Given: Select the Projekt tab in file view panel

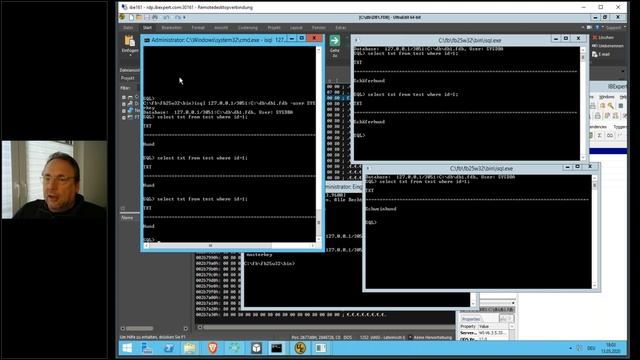Looking at the screenshot, I should point(127,78).
